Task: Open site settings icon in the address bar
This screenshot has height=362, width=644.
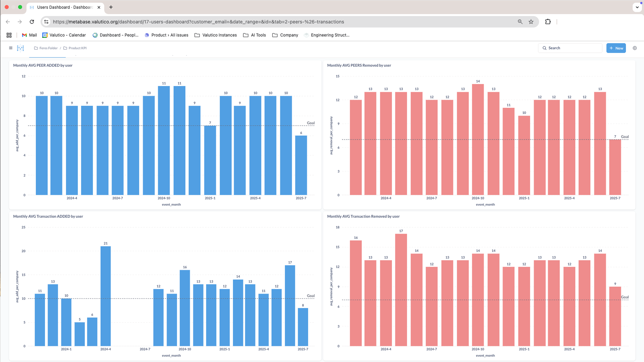Action: 46,22
